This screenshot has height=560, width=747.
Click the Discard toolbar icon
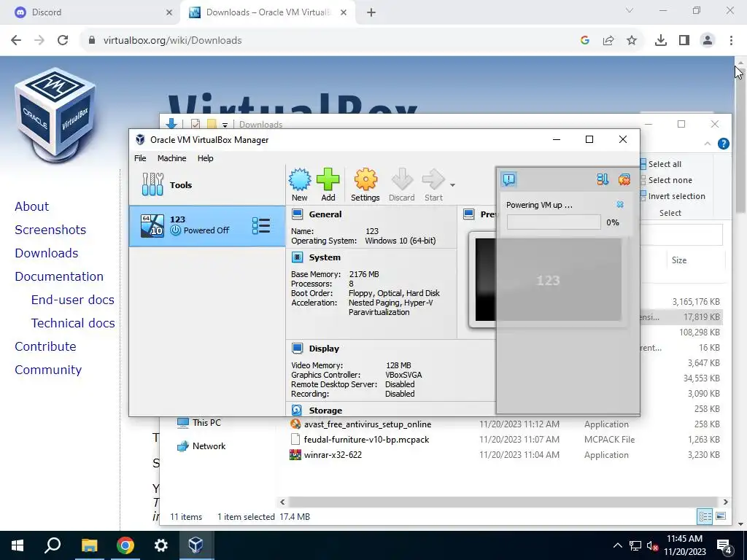pos(402,179)
